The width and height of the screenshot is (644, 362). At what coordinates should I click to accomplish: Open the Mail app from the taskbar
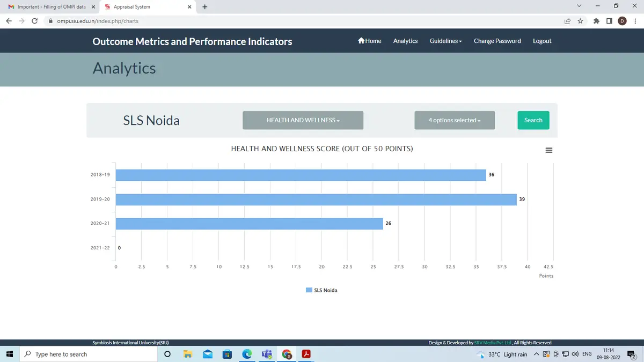tap(207, 354)
